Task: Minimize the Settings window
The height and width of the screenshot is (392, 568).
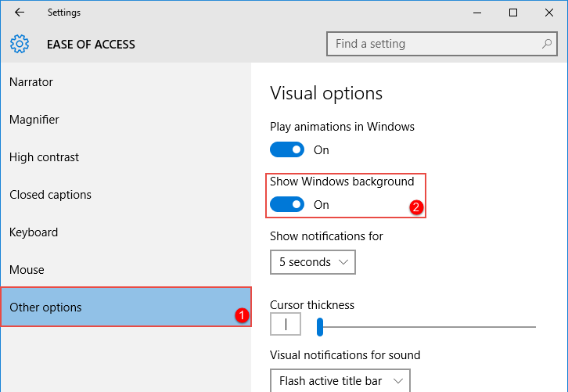Action: point(477,13)
